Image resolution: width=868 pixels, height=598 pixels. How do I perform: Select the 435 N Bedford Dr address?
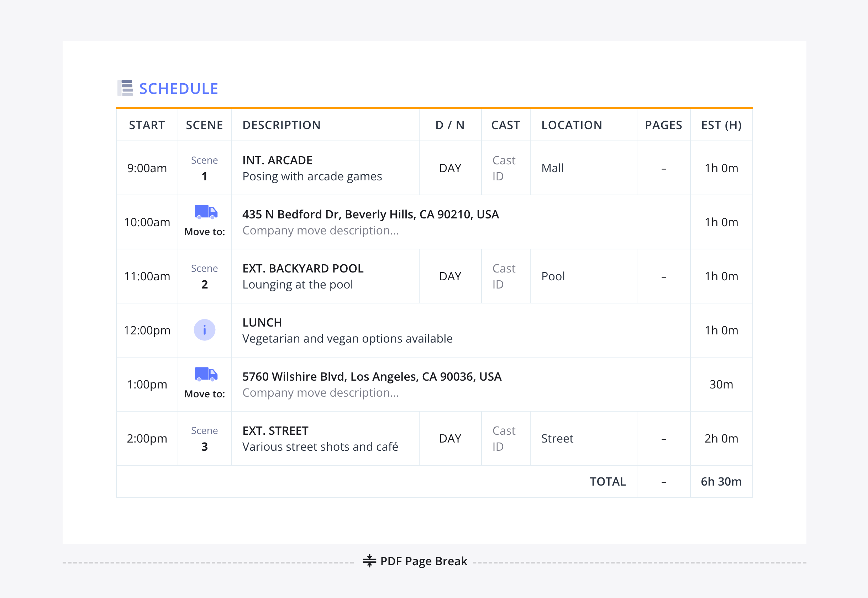(x=370, y=214)
